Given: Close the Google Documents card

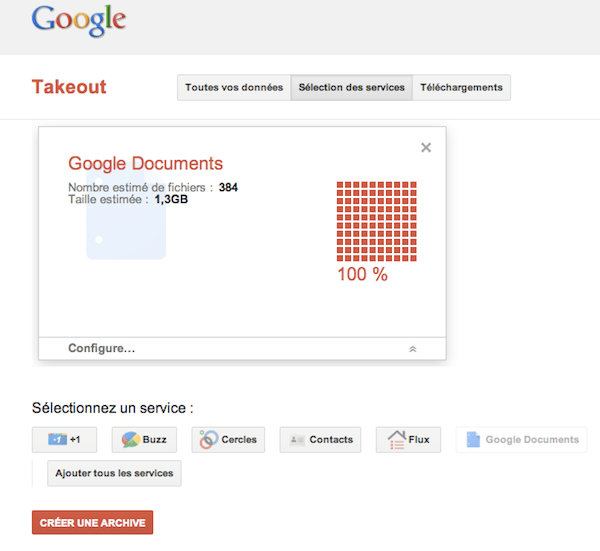Looking at the screenshot, I should click(426, 147).
